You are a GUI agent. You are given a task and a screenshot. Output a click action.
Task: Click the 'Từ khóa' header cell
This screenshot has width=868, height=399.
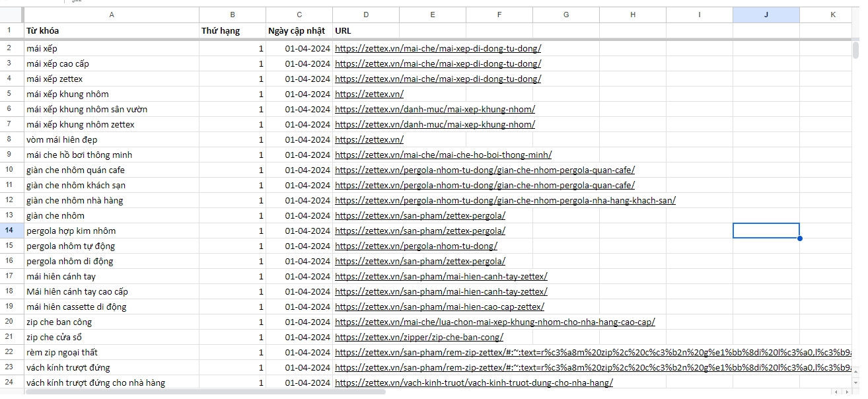pos(111,30)
